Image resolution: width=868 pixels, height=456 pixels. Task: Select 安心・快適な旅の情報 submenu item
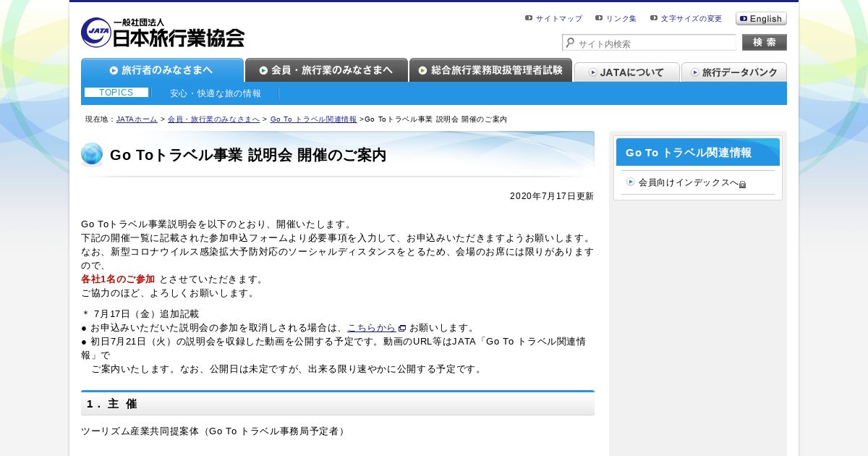[x=216, y=93]
